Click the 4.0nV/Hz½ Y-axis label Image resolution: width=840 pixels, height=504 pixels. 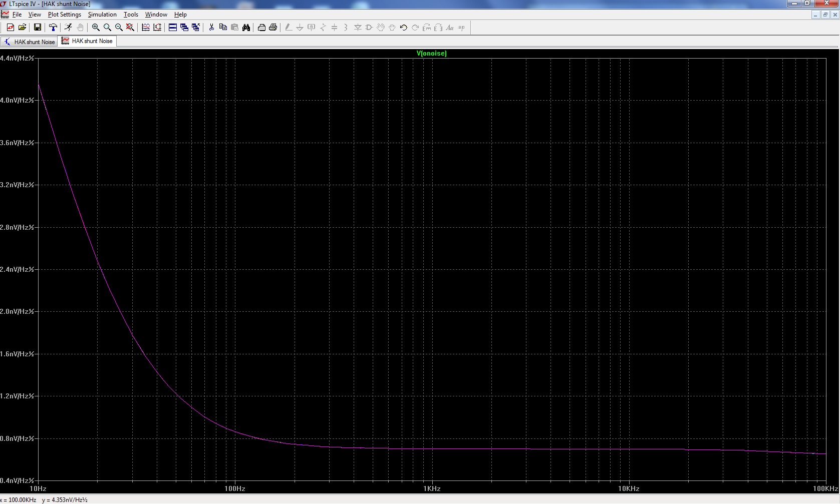point(17,100)
